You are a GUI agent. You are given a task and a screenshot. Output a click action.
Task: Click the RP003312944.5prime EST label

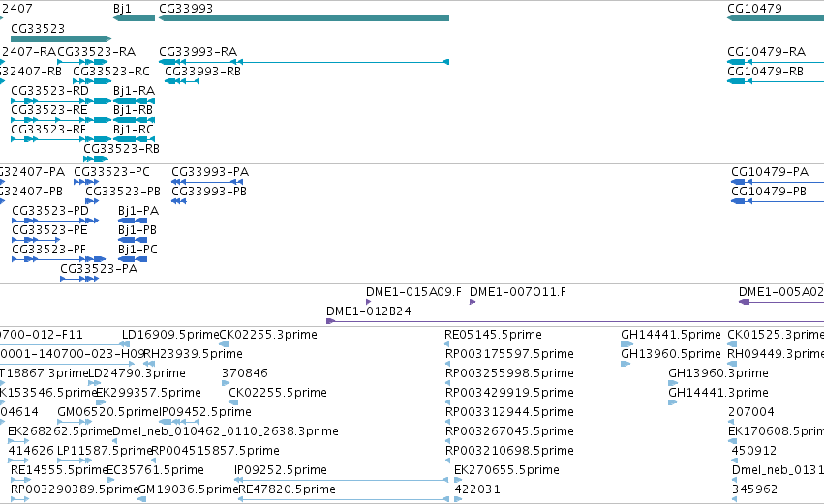click(x=509, y=412)
